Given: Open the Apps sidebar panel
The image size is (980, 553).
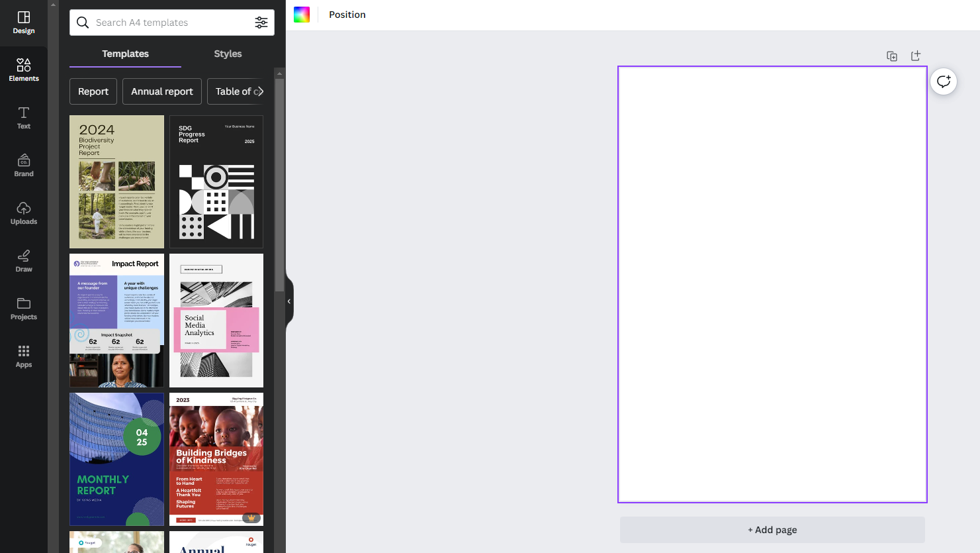Looking at the screenshot, I should tap(24, 356).
